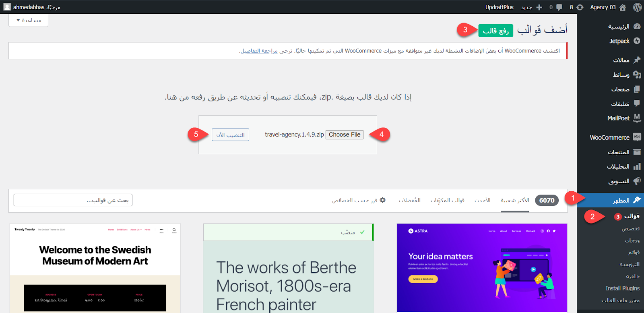Viewport: 644px width, 313px height.
Task: Click the plus icon for new content
Action: coord(539,7)
